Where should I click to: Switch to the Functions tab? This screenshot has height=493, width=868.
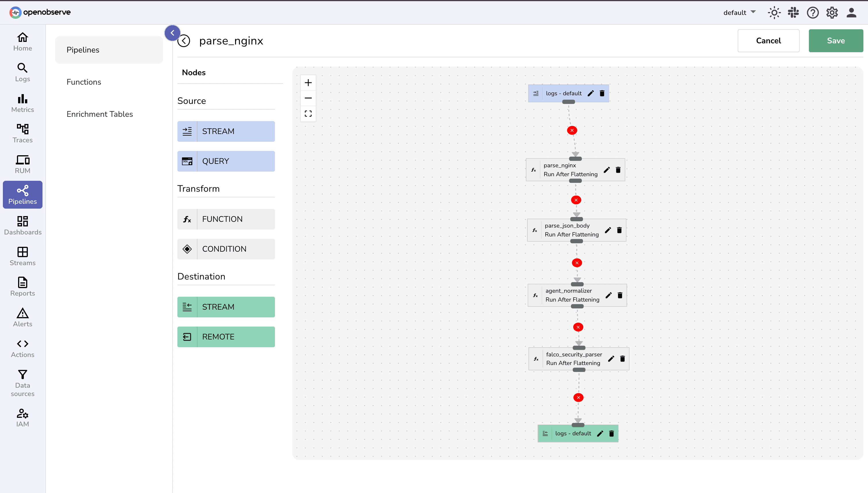click(x=84, y=81)
